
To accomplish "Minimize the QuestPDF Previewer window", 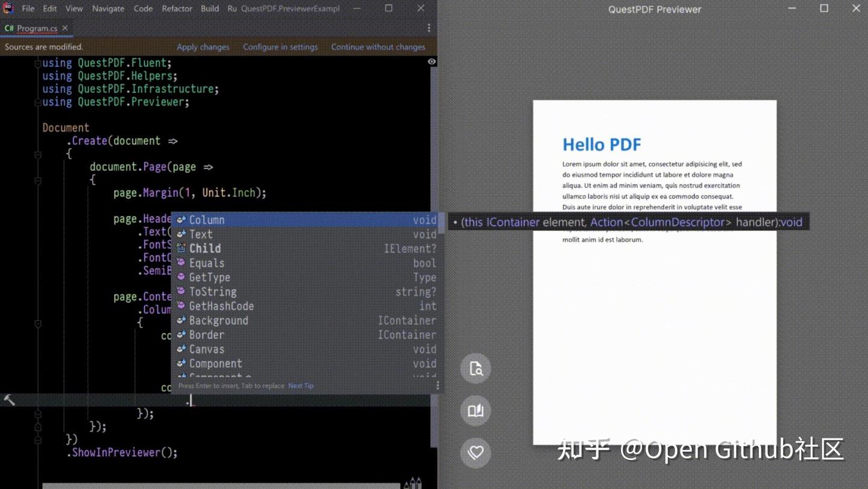I will [x=793, y=8].
